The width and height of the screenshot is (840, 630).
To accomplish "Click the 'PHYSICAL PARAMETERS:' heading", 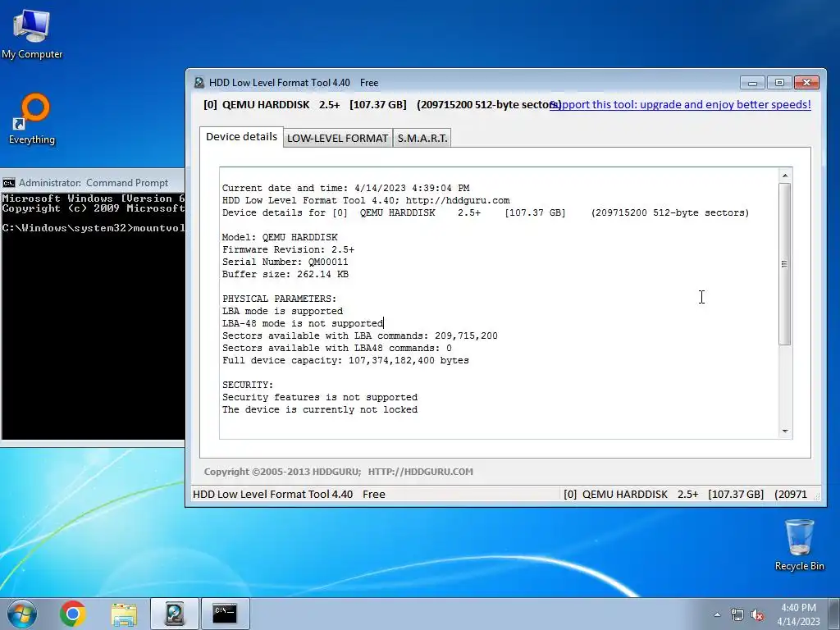I will click(279, 299).
